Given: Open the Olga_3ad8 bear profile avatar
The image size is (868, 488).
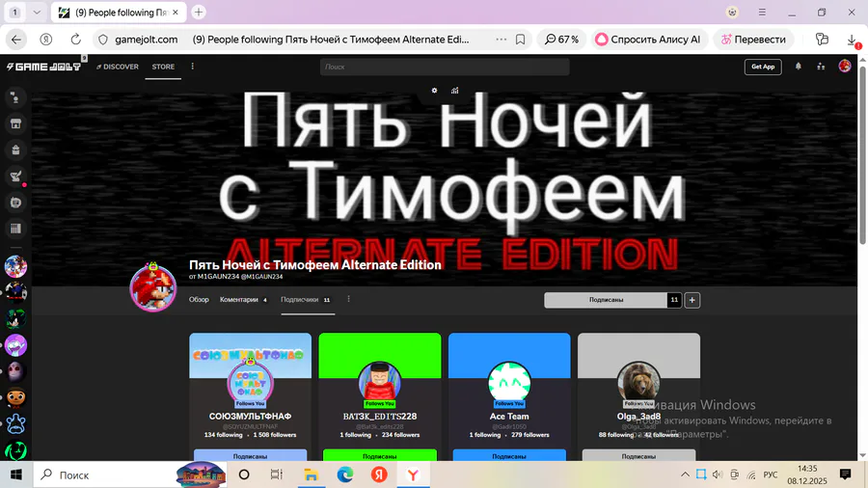Looking at the screenshot, I should [x=638, y=382].
